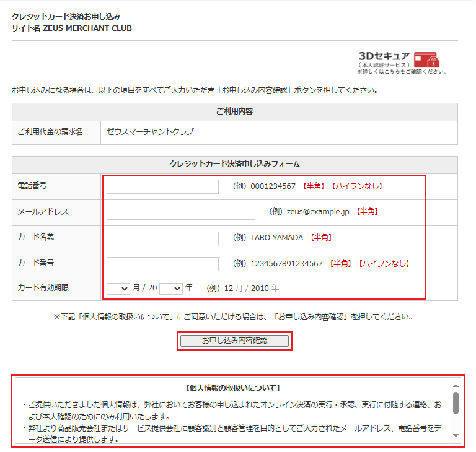The height and width of the screenshot is (452, 476).
Task: Click the instruction text starting お申し込みになる場合は
Action: (x=195, y=90)
